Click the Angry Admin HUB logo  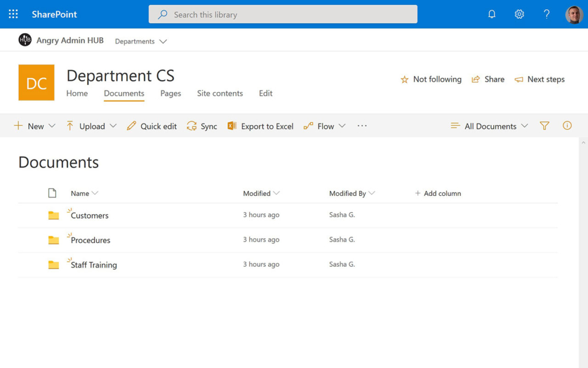(x=25, y=40)
